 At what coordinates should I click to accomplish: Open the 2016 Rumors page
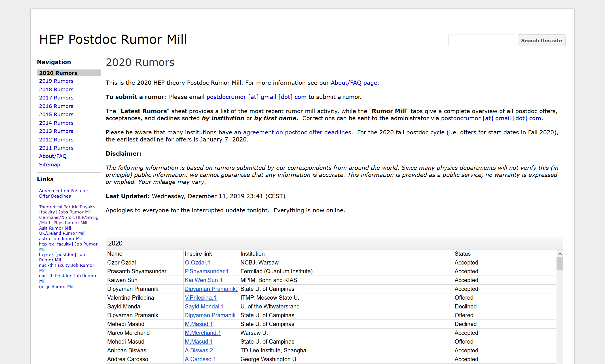[x=56, y=106]
